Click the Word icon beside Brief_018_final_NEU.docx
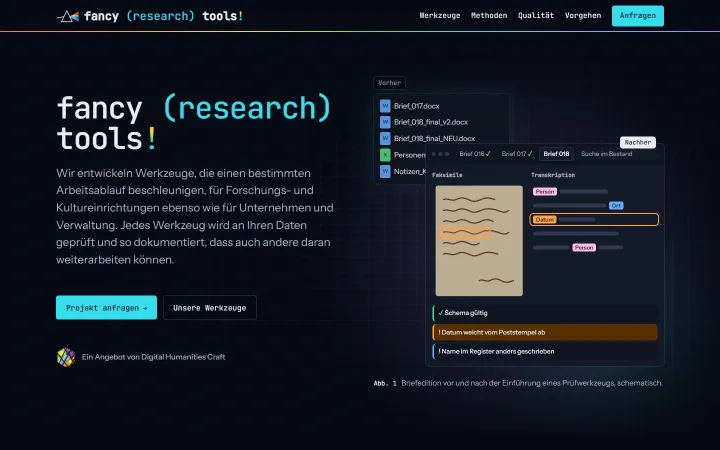The width and height of the screenshot is (720, 450). point(385,138)
